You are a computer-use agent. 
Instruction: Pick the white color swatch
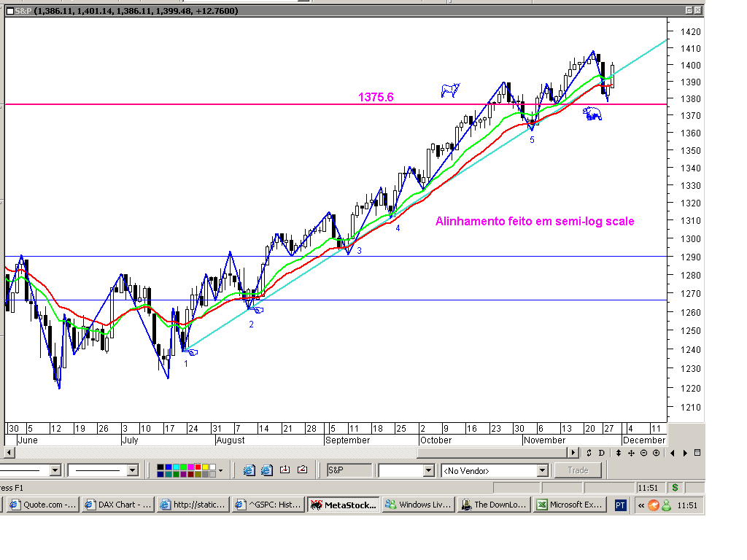coord(212,467)
